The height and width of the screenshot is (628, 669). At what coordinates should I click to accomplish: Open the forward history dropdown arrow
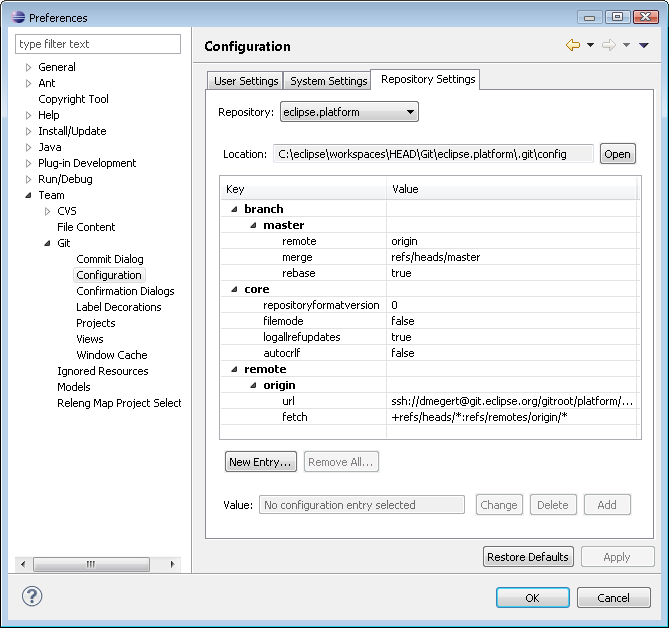point(626,45)
